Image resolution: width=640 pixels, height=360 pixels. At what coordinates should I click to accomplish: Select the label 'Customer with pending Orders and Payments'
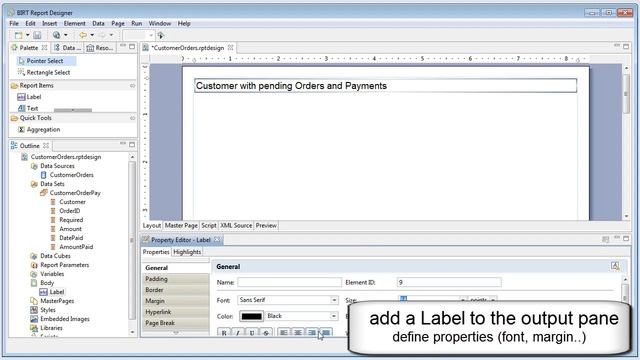pos(385,86)
